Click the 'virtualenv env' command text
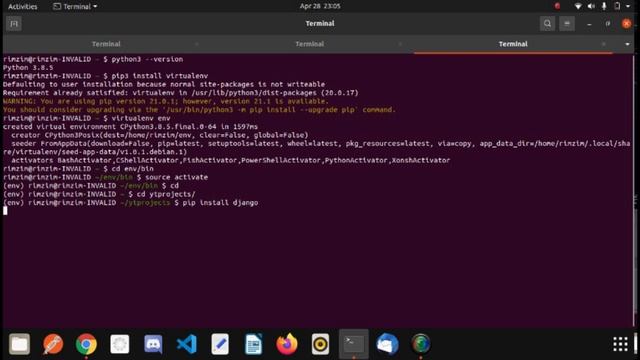Image resolution: width=640 pixels, height=360 pixels. coord(141,118)
